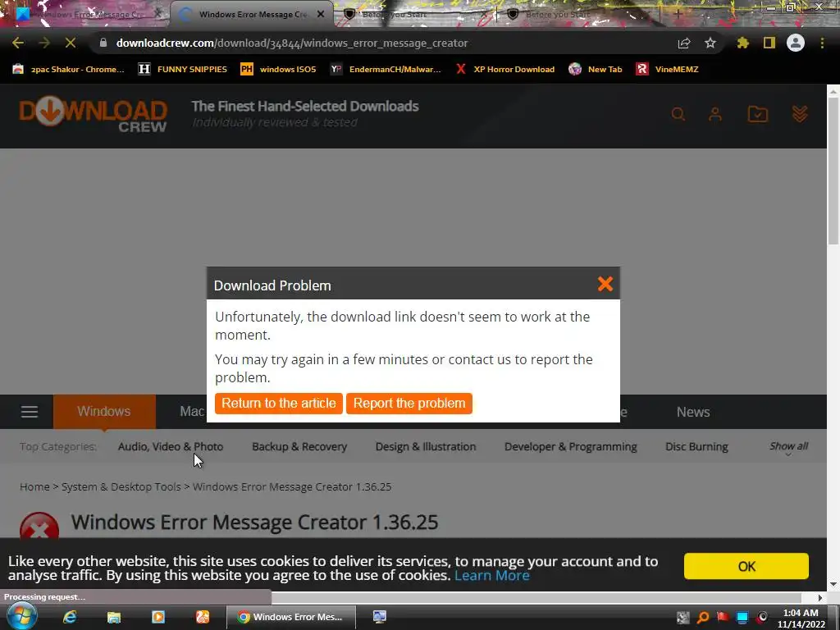This screenshot has height=630, width=840.
Task: Click the Windows Error Message Creator 1.36.25 title
Action: pos(254,523)
